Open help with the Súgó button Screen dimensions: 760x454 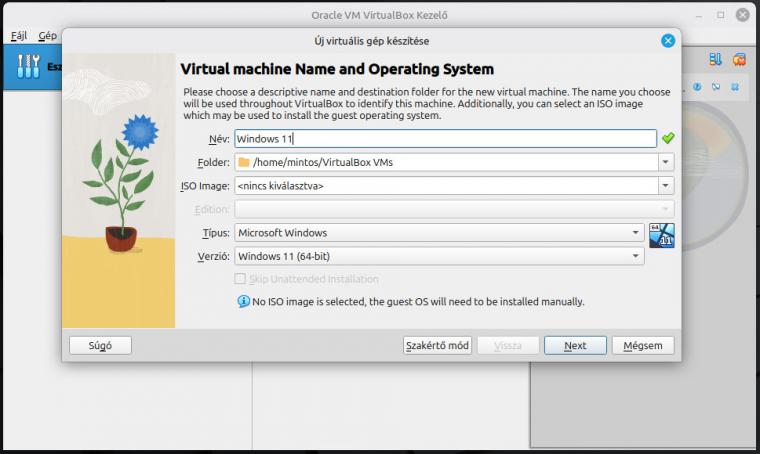(100, 346)
